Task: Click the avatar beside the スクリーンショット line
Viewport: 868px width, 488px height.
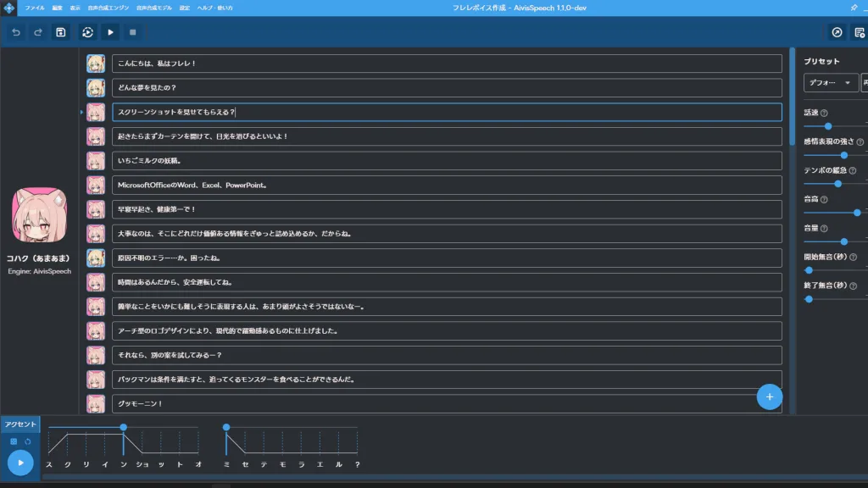Action: pyautogui.click(x=96, y=113)
